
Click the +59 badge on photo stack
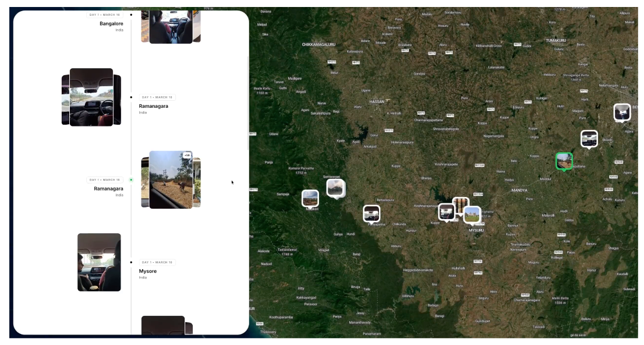click(187, 156)
